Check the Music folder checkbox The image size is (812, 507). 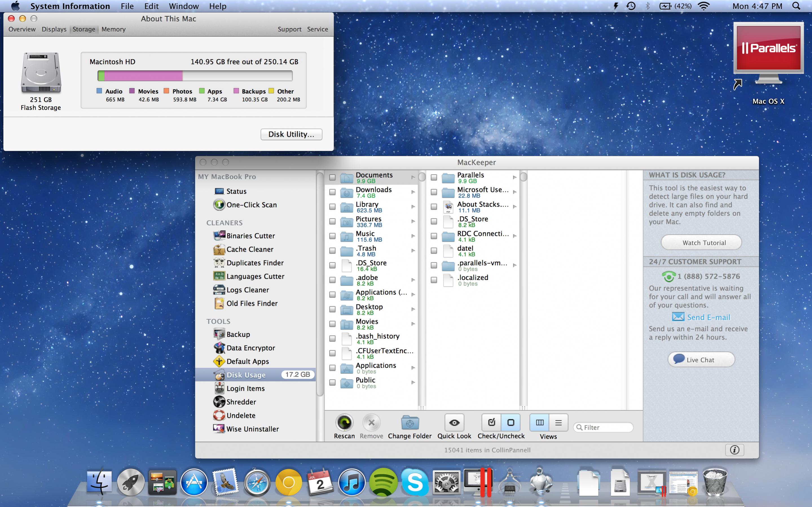[332, 236]
